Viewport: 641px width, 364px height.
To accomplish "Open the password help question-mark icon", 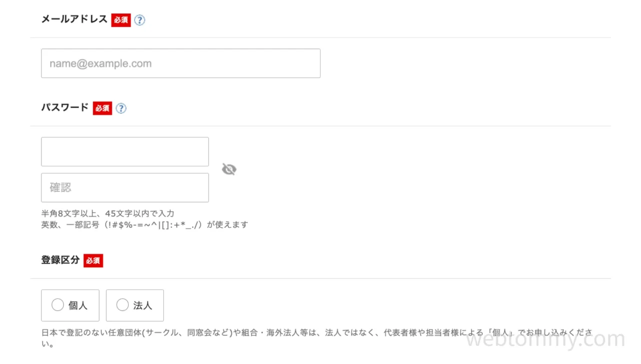I will point(121,108).
